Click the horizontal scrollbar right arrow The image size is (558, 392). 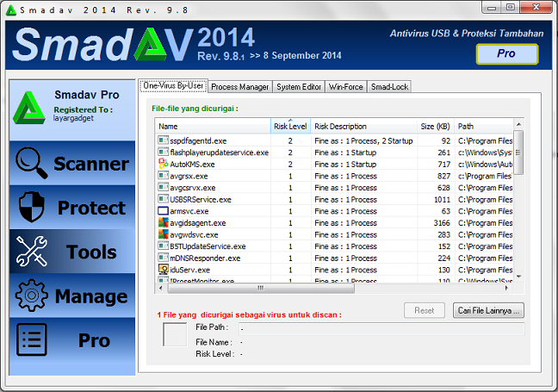pos(506,288)
